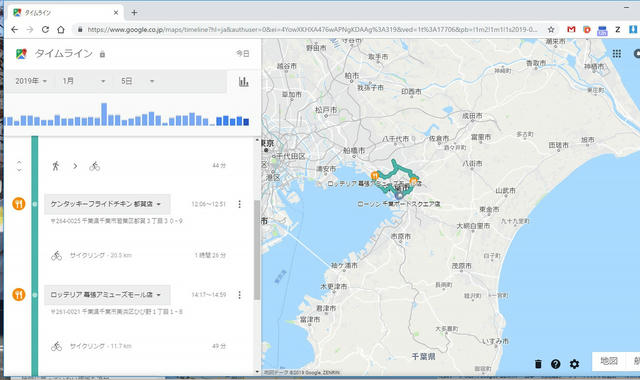Expand the walking to cycling segment chevrons
640x380 pixels.
19,166
